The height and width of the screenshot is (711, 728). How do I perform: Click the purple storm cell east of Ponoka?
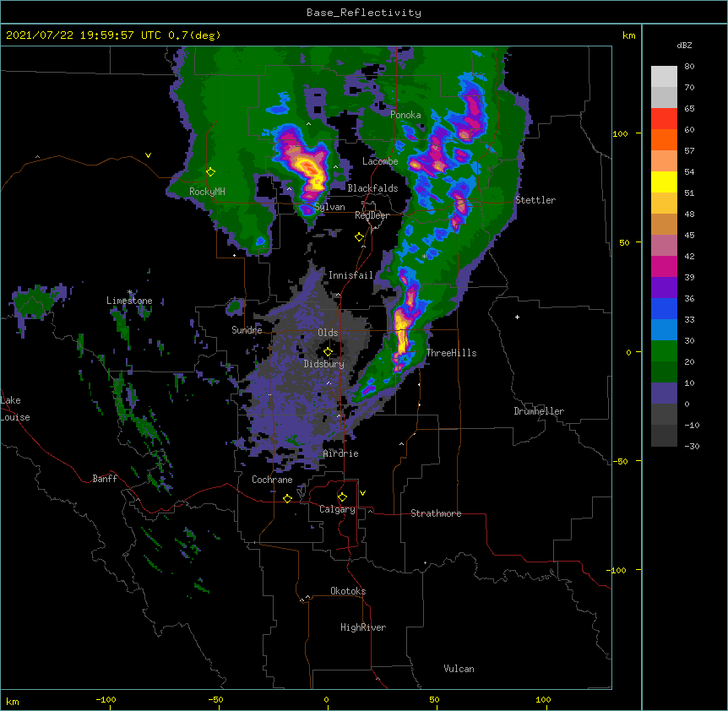point(474,111)
